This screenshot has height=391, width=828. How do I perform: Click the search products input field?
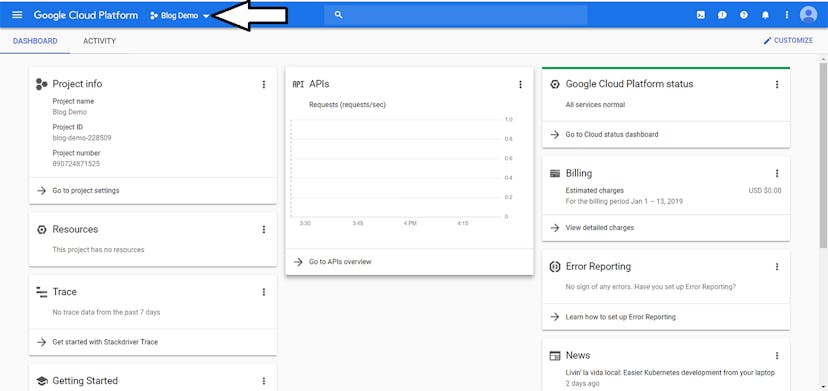pyautogui.click(x=456, y=15)
